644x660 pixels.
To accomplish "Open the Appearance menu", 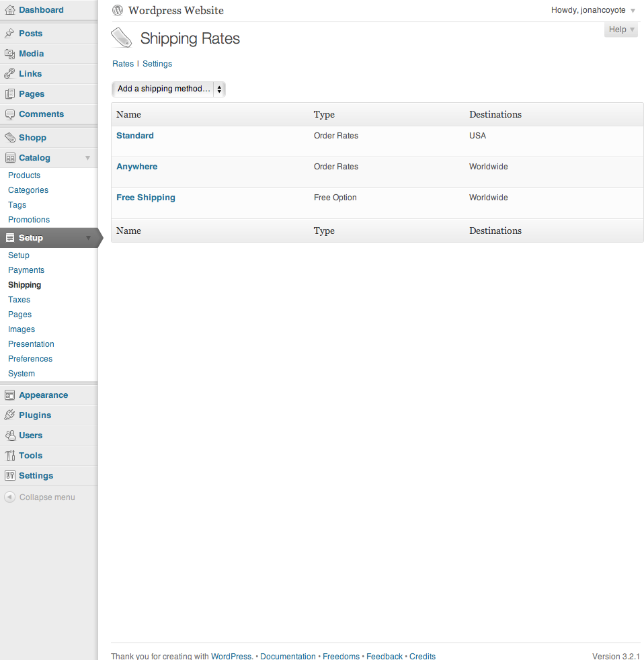I will [43, 395].
